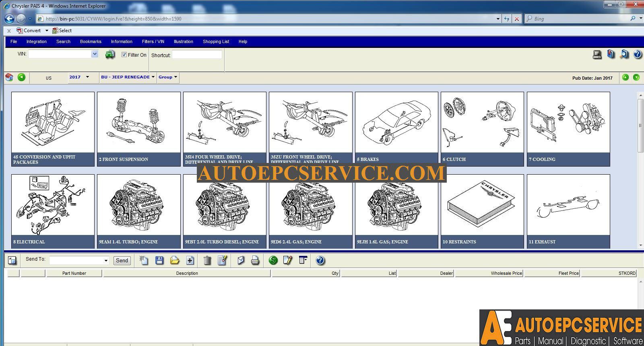Toggle the shopping list panel size icon
The image size is (644, 346).
(12, 261)
